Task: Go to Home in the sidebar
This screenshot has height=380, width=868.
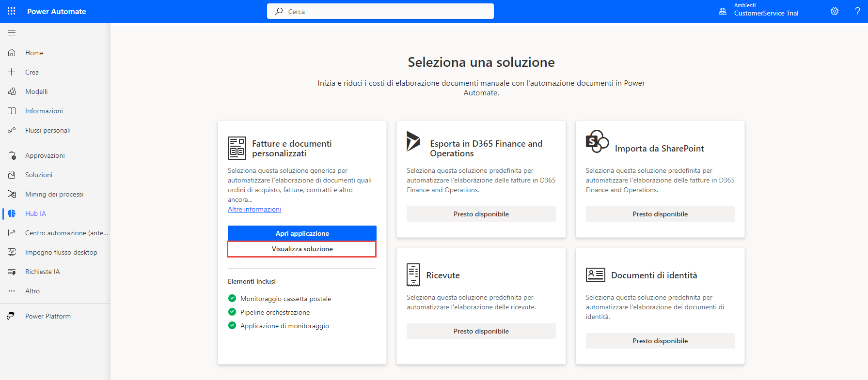Action: [34, 53]
